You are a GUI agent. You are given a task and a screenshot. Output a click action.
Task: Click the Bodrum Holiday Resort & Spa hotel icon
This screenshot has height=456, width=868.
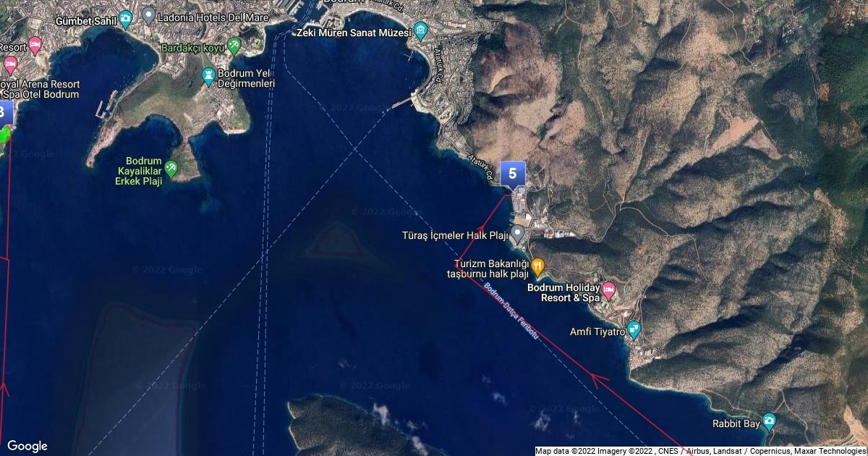point(609,291)
